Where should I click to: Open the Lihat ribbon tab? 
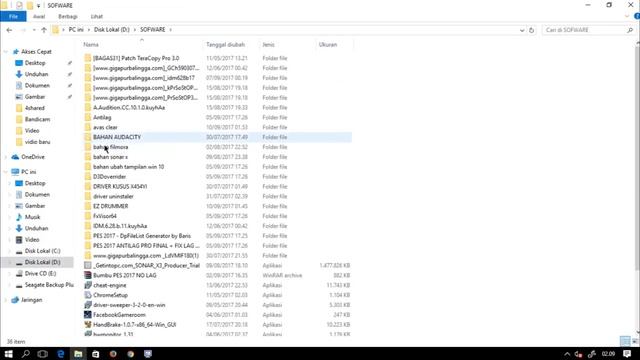(x=97, y=16)
